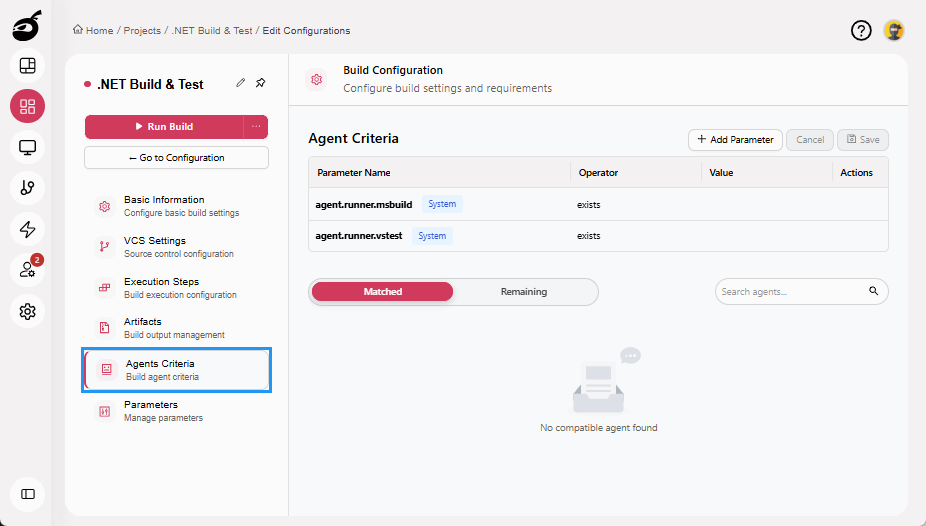Click the search magnifier icon
This screenshot has height=526, width=926.
[x=873, y=291]
